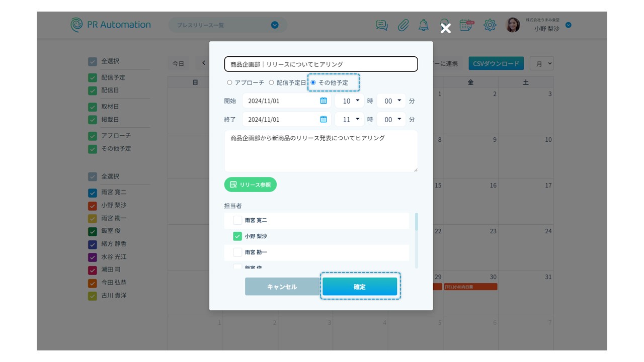Select the 配信予定日 radio button
Image resolution: width=644 pixels, height=362 pixels.
click(x=271, y=82)
